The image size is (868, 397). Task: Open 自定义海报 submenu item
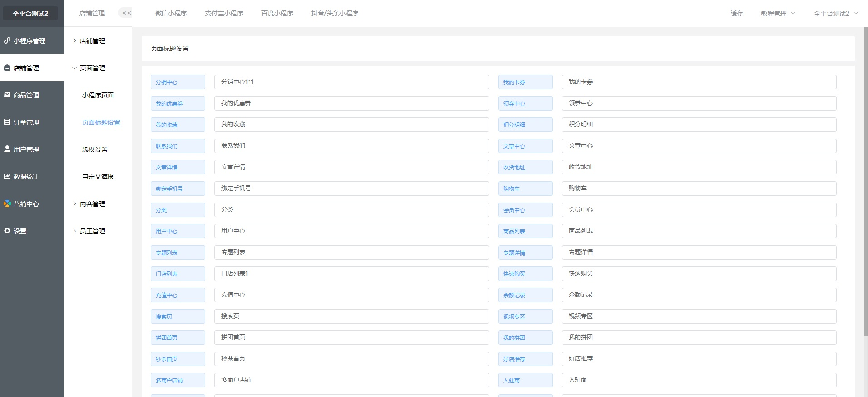click(x=98, y=177)
